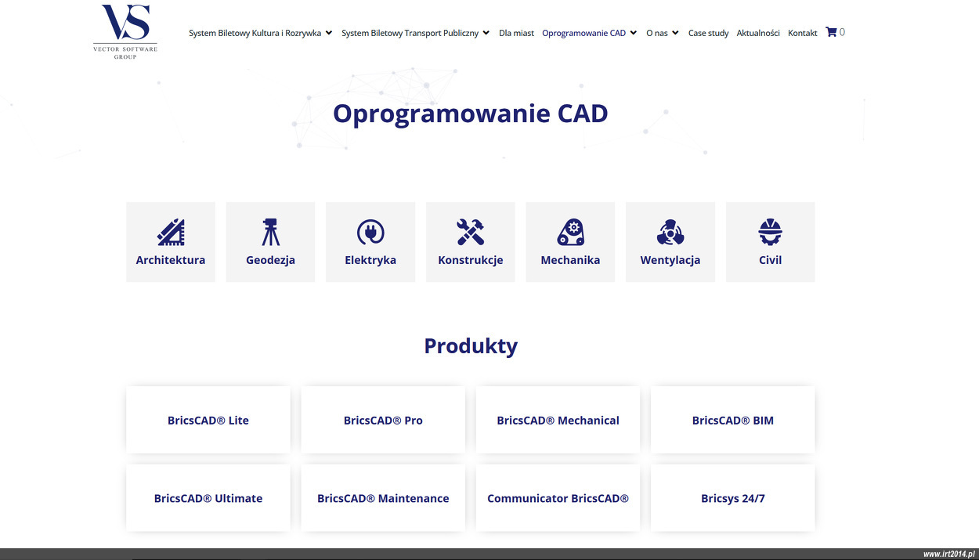Viewport: 979px width, 560px height.
Task: Click the Geodezja tripod icon
Action: click(x=270, y=232)
